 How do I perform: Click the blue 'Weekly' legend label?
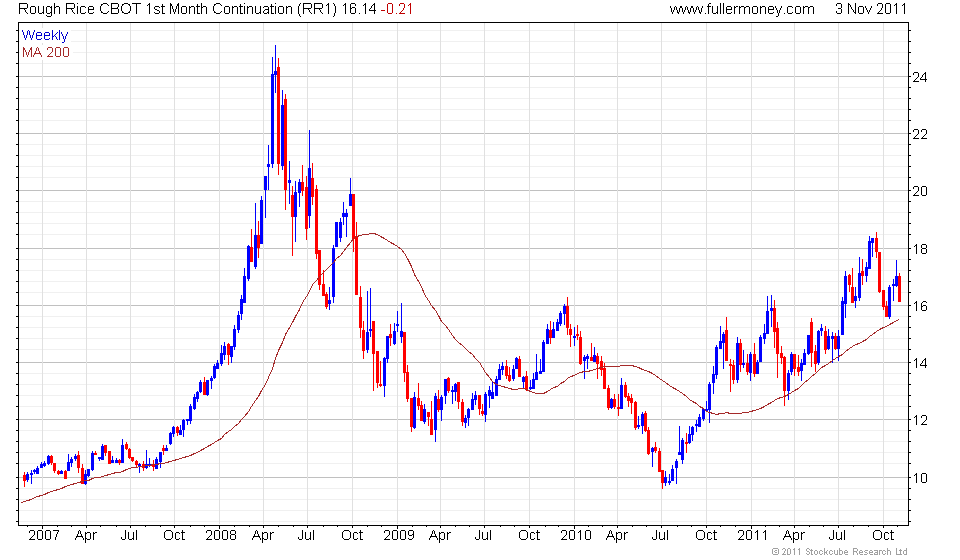click(45, 35)
